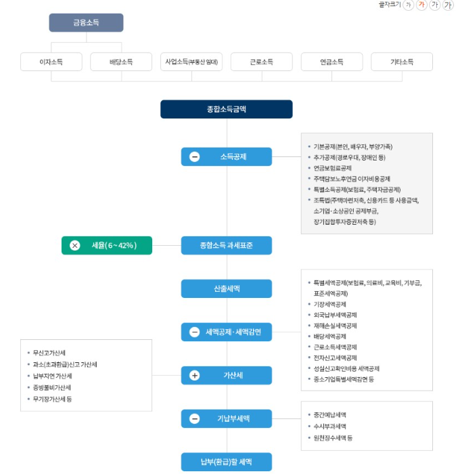Image resolution: width=456 pixels, height=476 pixels.
Task: Click the multiply icon in 세율(6~42%) box
Action: coord(75,245)
